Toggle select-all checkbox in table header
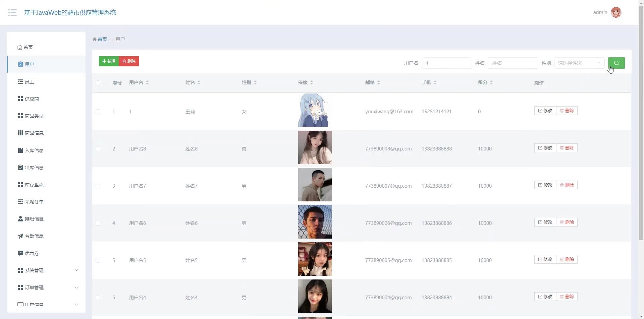The width and height of the screenshot is (644, 319). (98, 82)
